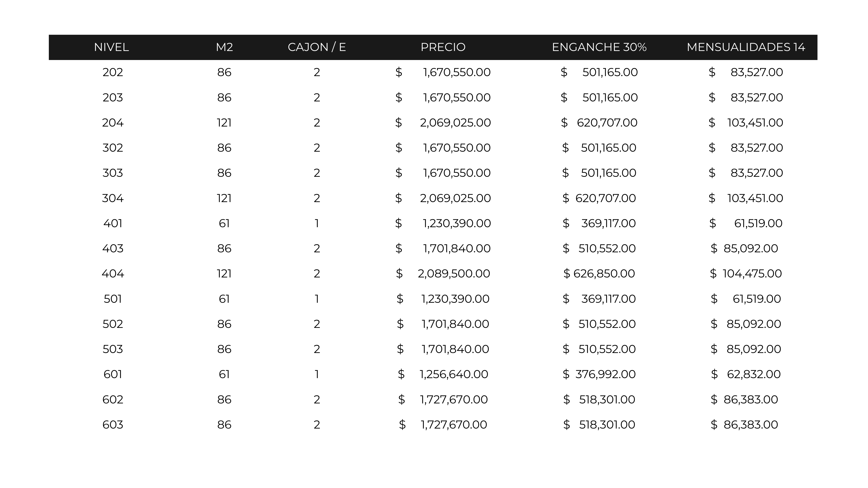The height and width of the screenshot is (488, 868).
Task: Select monthly payment 62,832.00
Action: click(x=754, y=374)
